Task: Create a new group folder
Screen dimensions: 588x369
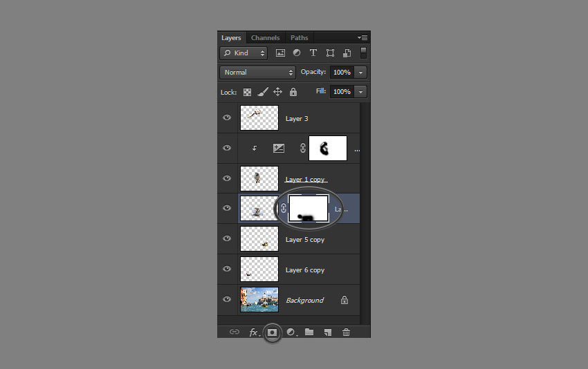Action: pos(309,332)
